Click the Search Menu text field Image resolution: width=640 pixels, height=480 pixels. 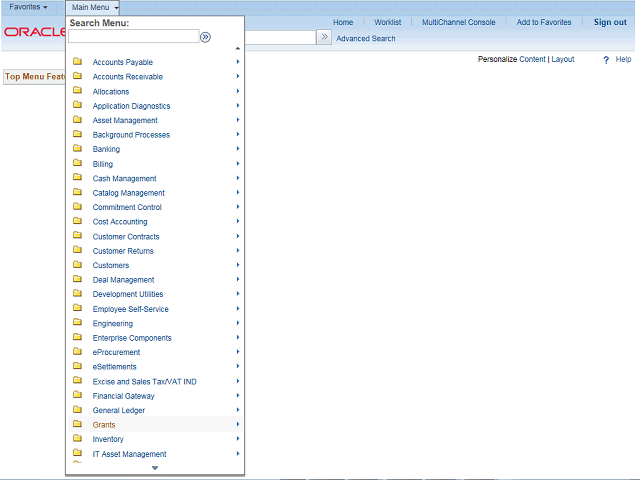(x=133, y=36)
